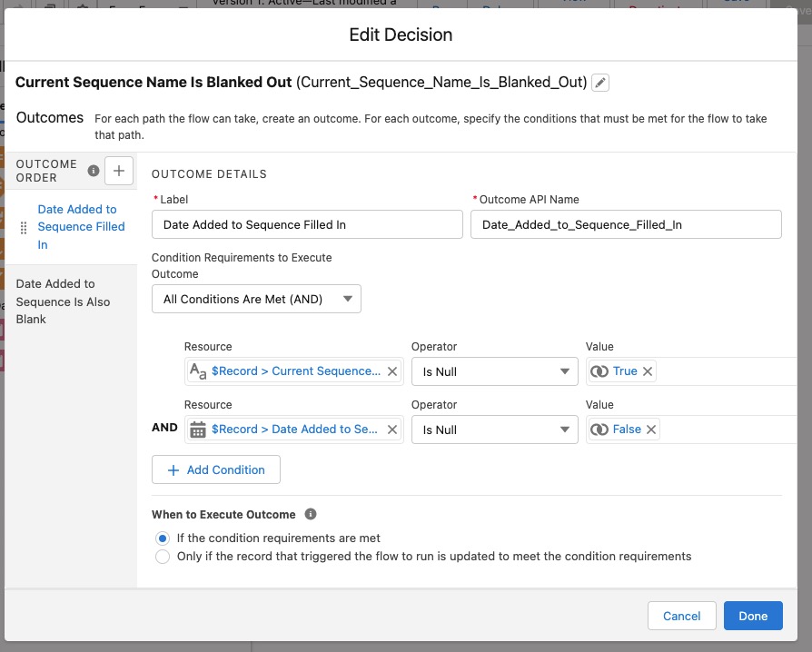Click the drag handle beside first outcome
Image resolution: width=812 pixels, height=652 pixels.
24,228
